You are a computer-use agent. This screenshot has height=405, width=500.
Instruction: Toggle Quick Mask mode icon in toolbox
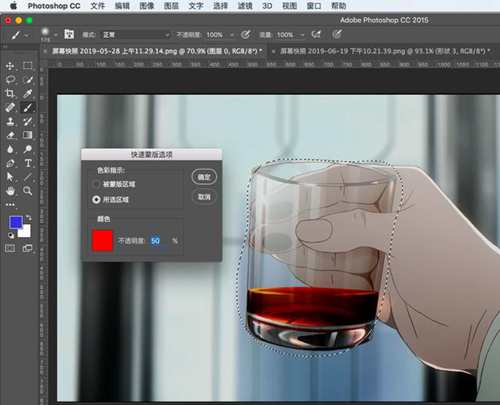(10, 248)
